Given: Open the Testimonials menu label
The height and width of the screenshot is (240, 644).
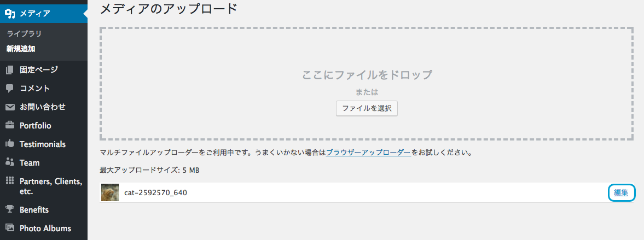Looking at the screenshot, I should point(43,144).
